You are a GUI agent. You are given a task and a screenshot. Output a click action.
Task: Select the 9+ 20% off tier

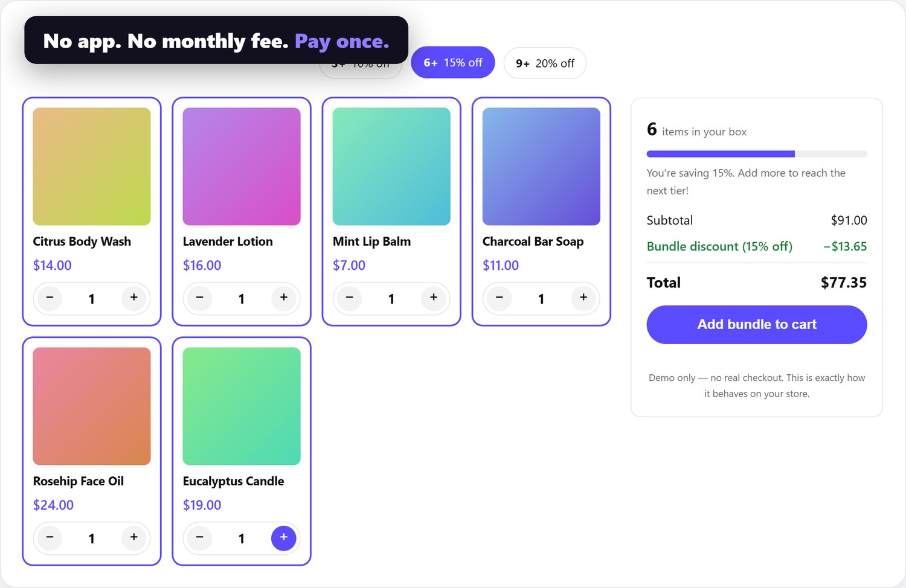[545, 63]
